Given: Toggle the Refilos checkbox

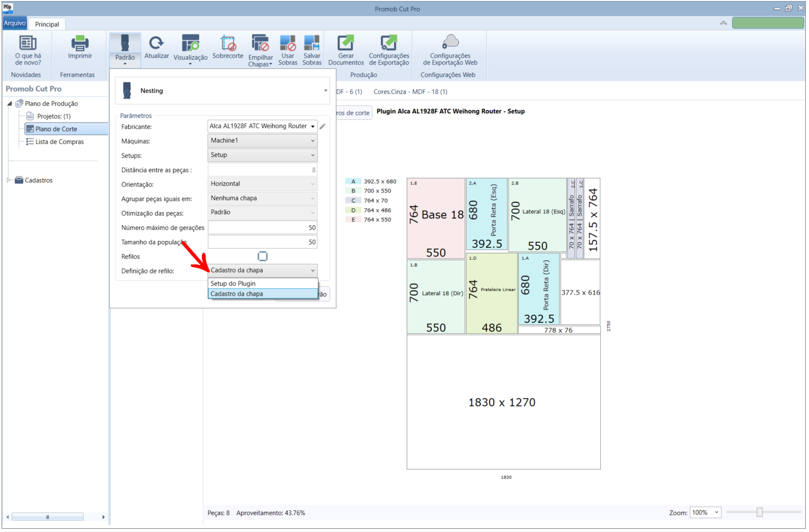Looking at the screenshot, I should [x=262, y=256].
